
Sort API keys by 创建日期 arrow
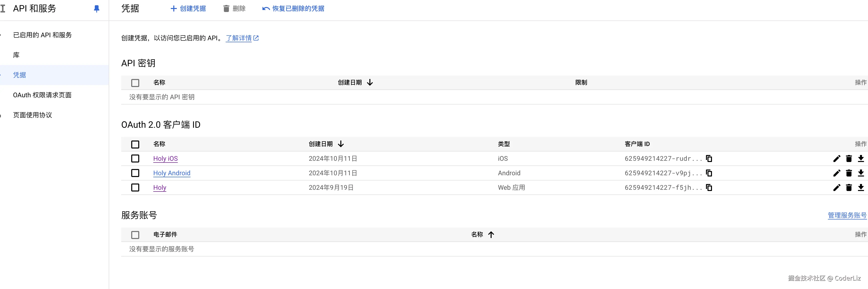click(370, 82)
